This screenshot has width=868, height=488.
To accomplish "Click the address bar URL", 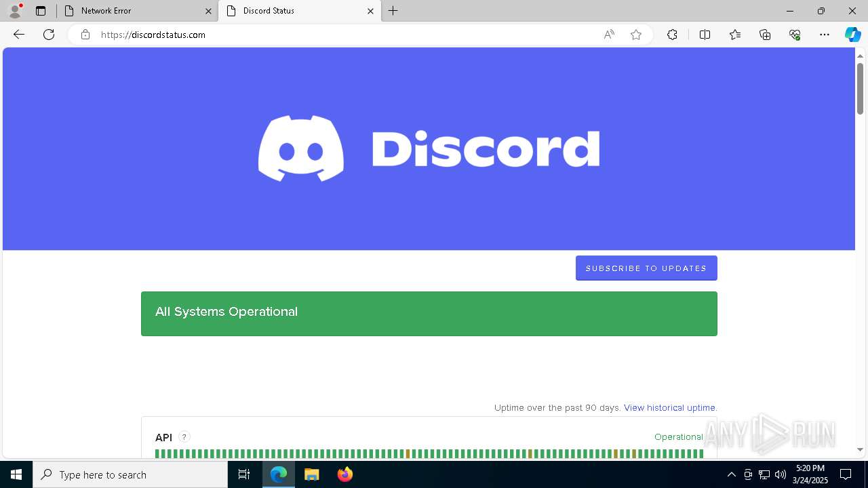I will [x=153, y=35].
